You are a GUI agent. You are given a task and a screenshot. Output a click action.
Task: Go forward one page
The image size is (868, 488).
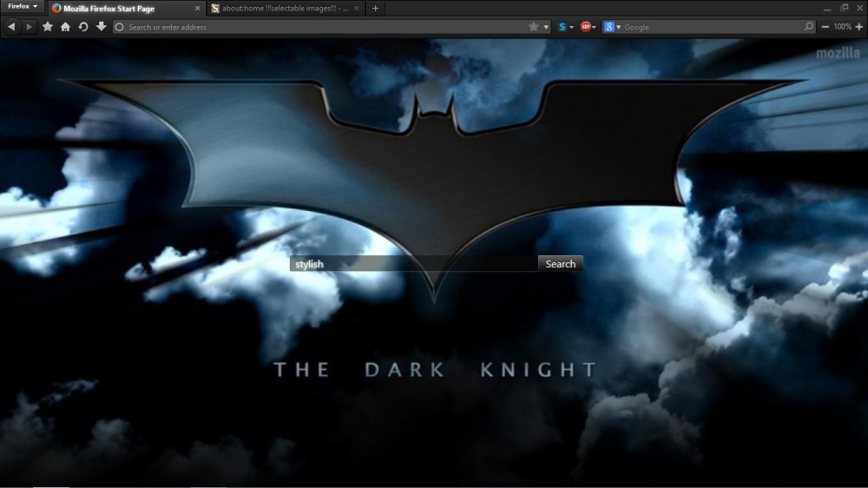click(x=30, y=27)
